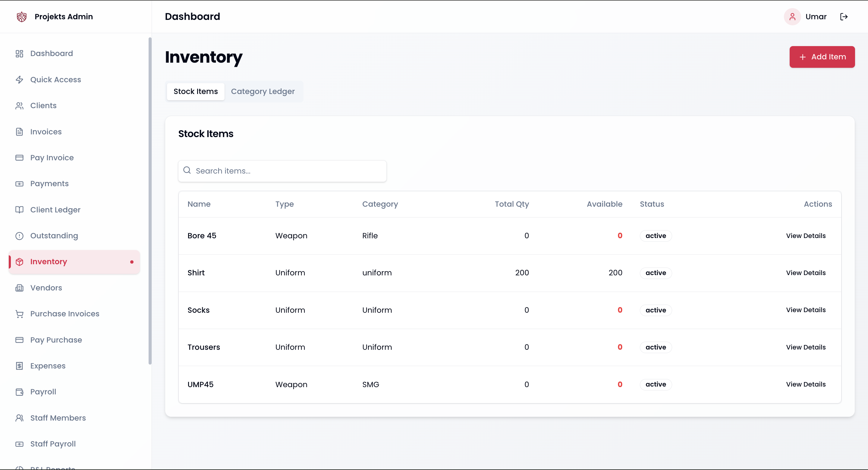Click the Purchase Invoices cart icon
This screenshot has width=868, height=470.
19,314
